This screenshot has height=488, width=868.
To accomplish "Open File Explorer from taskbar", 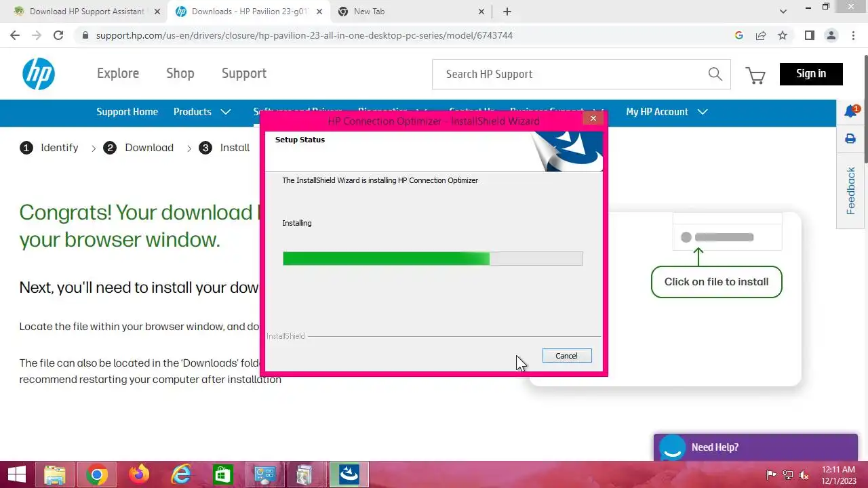I will tap(54, 474).
